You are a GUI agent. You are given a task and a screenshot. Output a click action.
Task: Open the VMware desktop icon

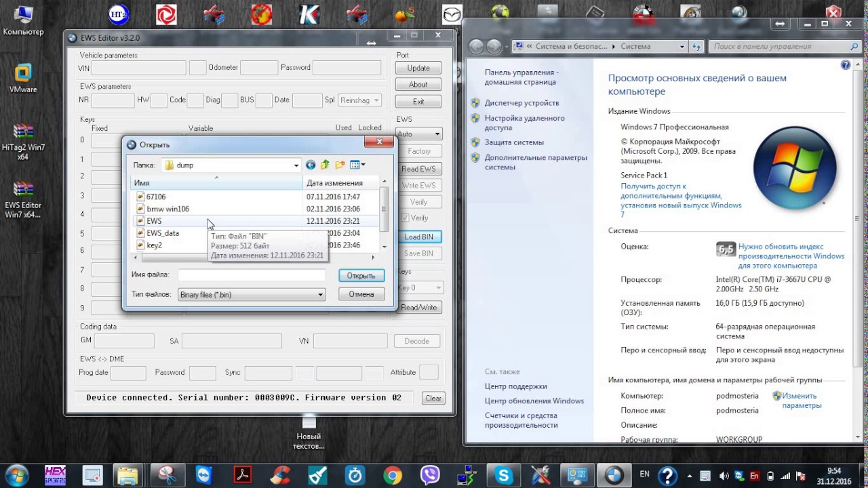tap(23, 79)
